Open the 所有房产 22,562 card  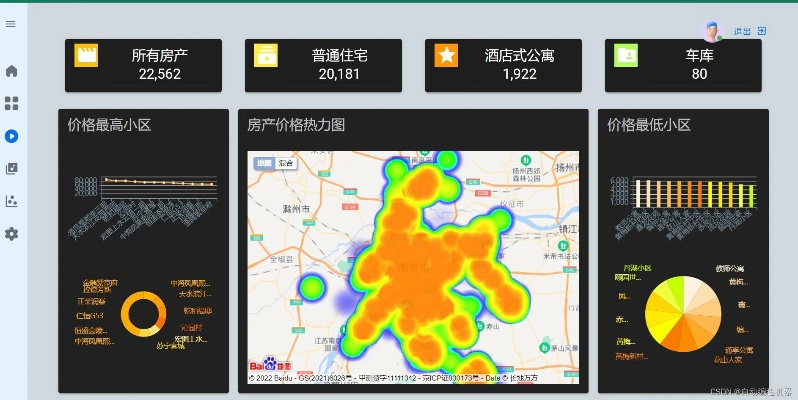point(144,66)
